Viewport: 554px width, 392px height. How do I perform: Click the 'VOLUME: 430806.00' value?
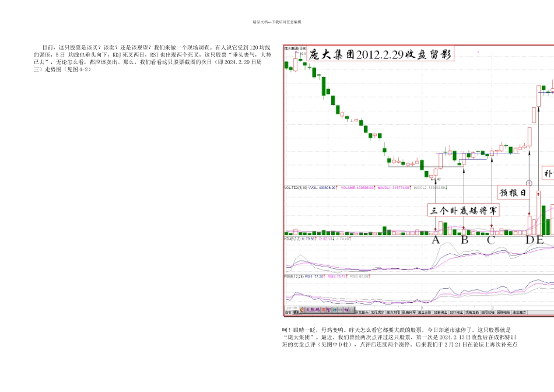pos(357,188)
